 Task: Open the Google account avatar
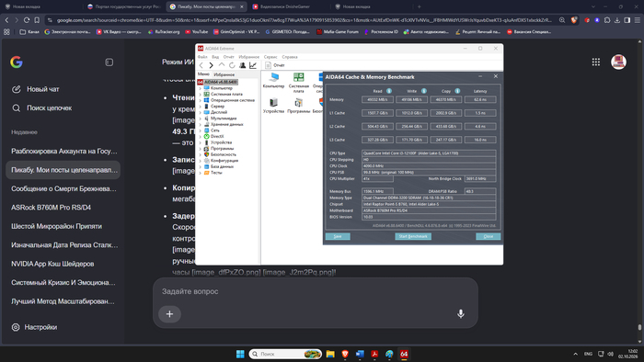coord(618,62)
